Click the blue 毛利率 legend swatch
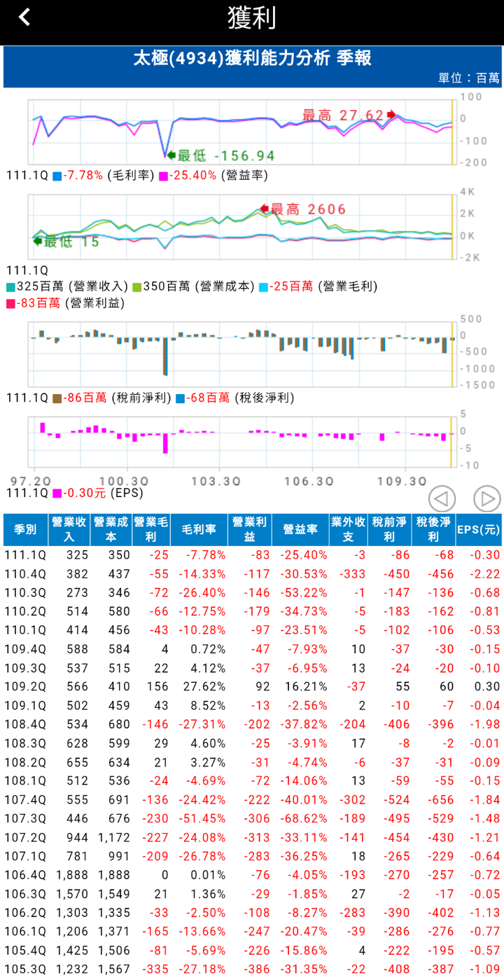This screenshot has width=504, height=980. [57, 176]
